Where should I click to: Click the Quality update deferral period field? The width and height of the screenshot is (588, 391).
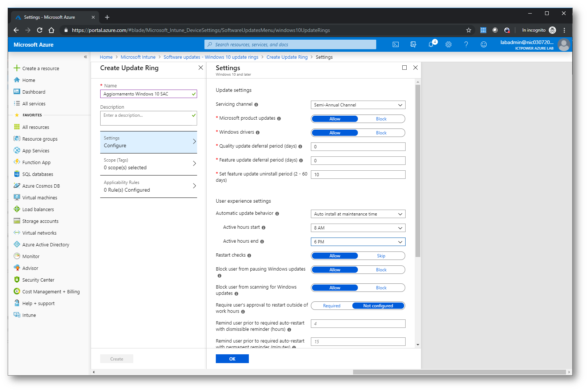tap(358, 147)
